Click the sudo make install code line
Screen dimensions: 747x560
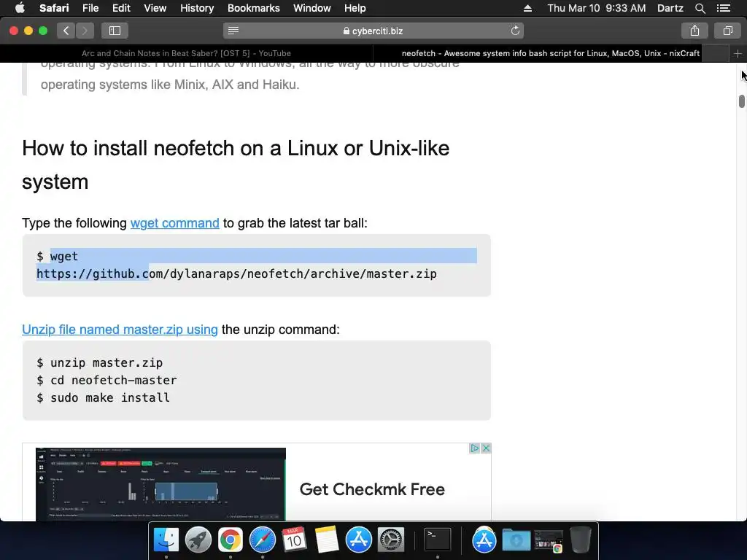[103, 397]
